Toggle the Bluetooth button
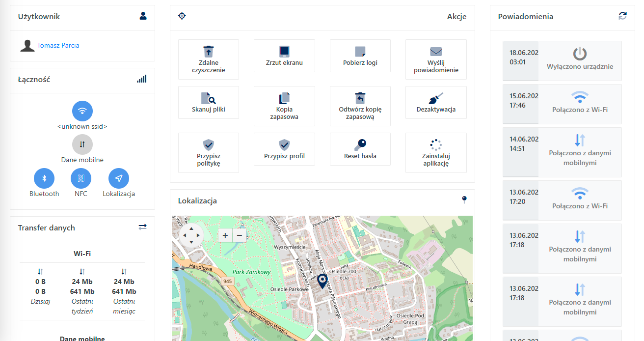Viewport: 644px width, 341px height. click(x=44, y=178)
